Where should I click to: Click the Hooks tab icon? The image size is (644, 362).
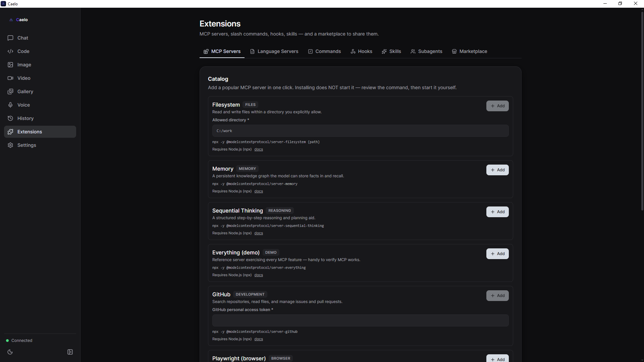[353, 51]
